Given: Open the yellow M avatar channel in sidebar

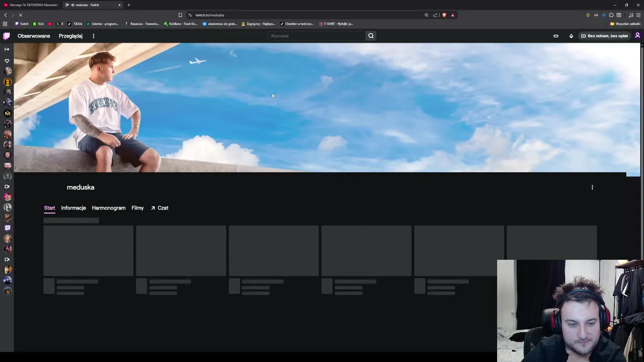Looking at the screenshot, I should [8, 113].
